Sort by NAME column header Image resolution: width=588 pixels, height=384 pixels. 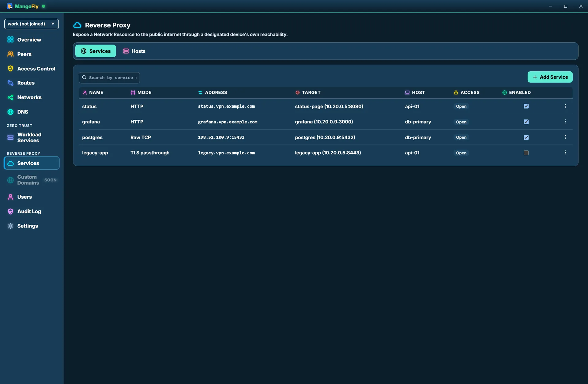(x=93, y=92)
